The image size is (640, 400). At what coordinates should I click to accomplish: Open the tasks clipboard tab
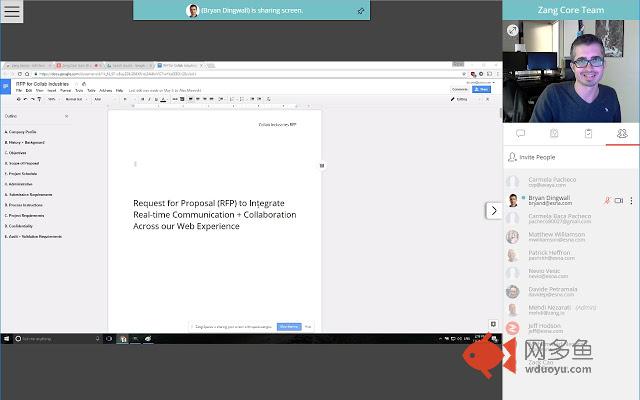[x=588, y=133]
